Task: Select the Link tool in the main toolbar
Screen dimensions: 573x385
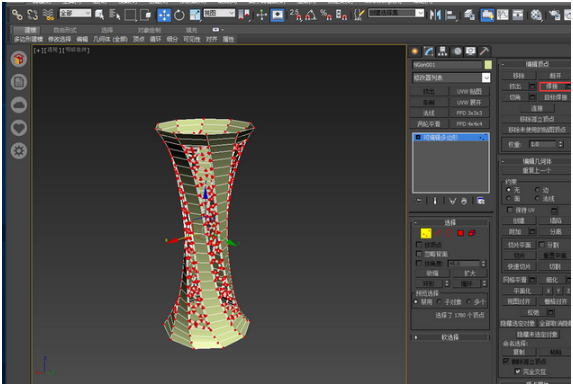Action: pos(17,15)
